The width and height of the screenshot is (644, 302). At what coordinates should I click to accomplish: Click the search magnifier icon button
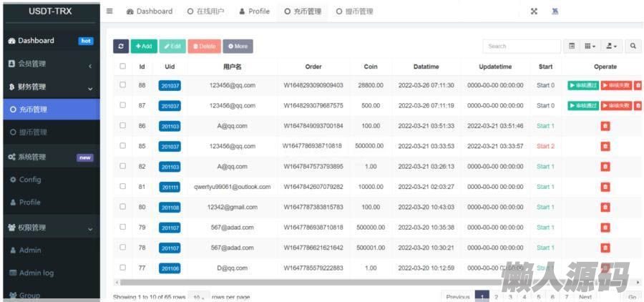point(633,47)
